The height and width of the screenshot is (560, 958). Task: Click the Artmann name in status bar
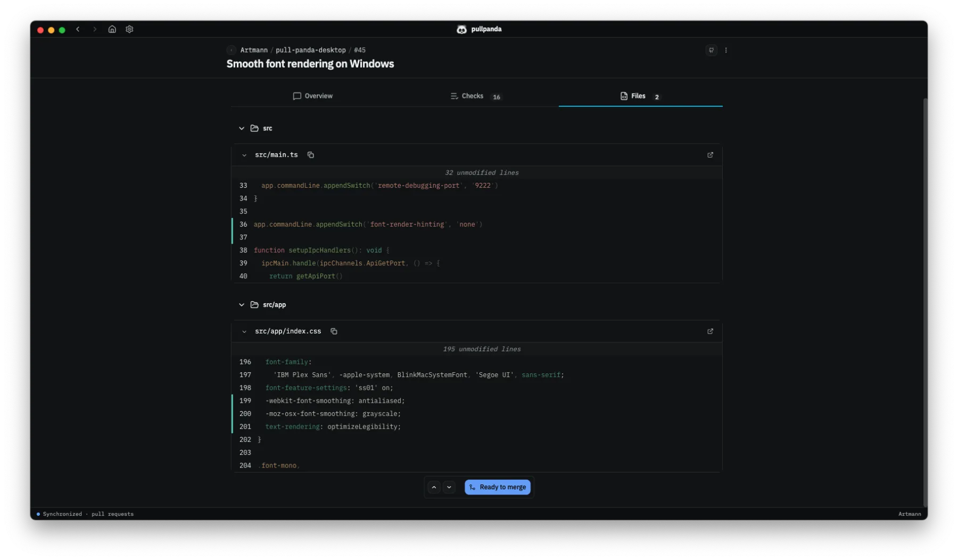tap(910, 514)
